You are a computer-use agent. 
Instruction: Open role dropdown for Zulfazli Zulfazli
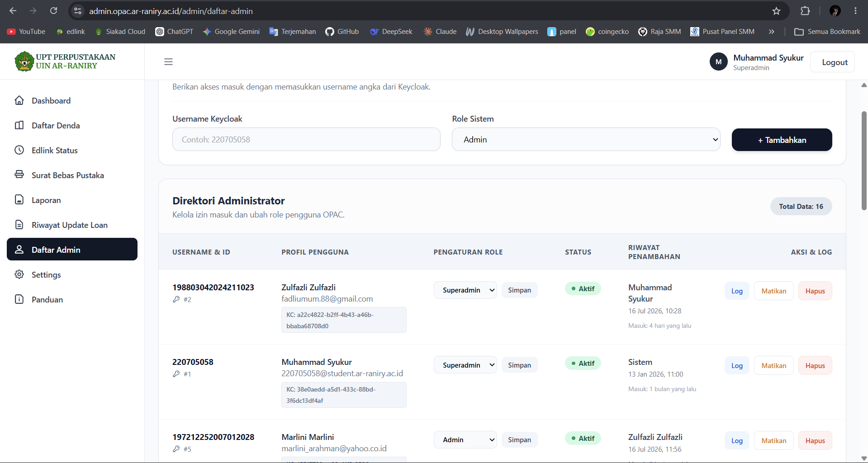465,290
